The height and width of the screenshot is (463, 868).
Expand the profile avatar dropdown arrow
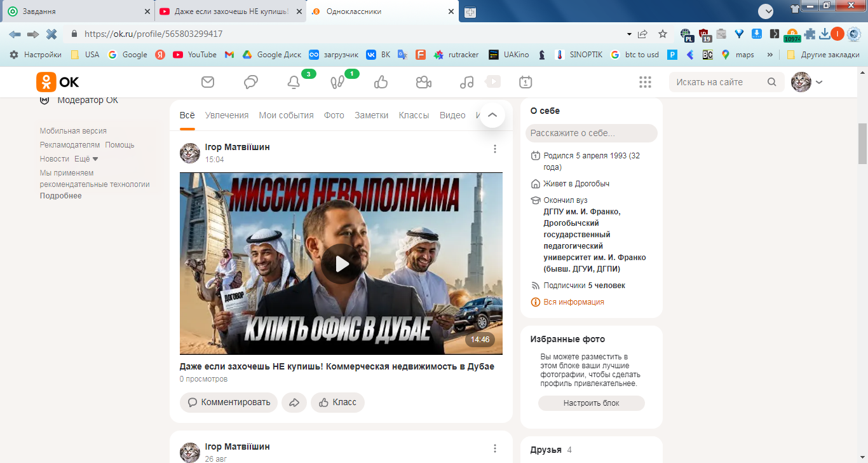pos(819,82)
